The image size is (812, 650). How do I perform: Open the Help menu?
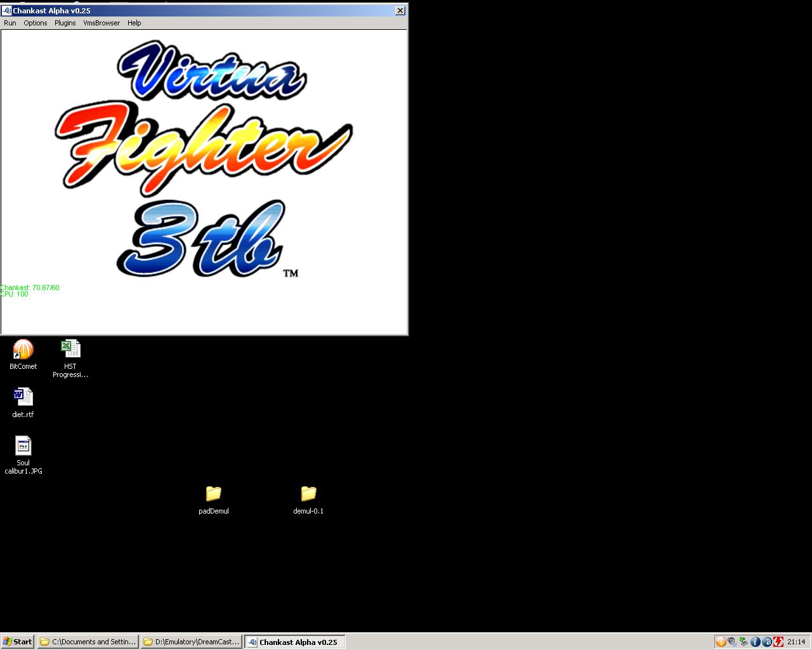coord(134,23)
